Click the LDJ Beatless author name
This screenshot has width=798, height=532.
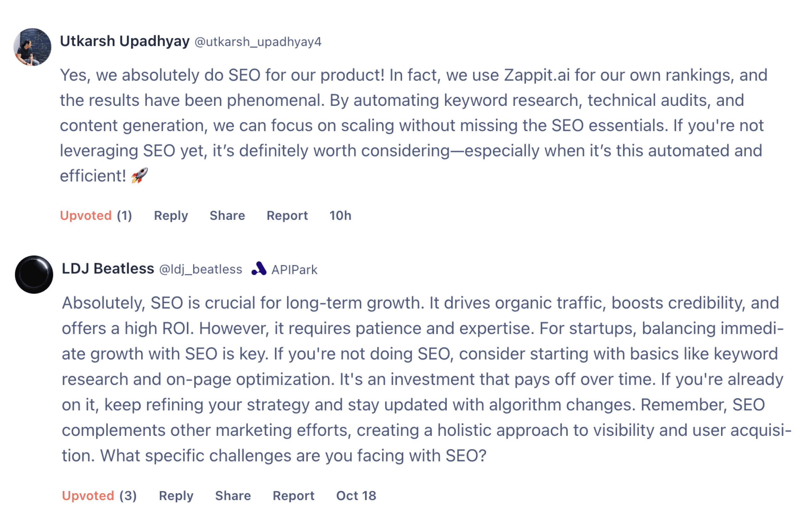[x=108, y=269]
